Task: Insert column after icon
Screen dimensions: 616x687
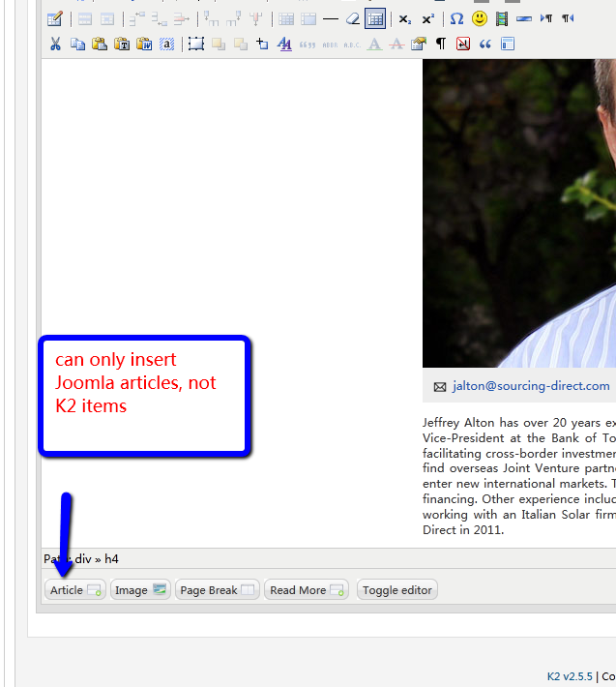Action: 234,18
